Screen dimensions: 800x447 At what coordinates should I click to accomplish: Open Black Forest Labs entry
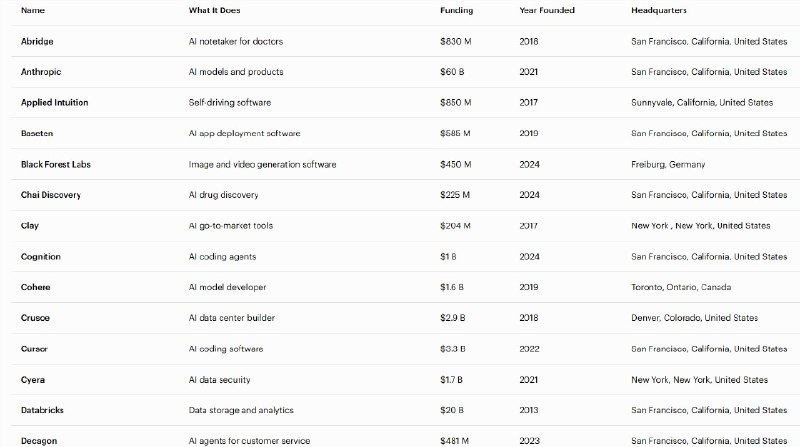[56, 164]
